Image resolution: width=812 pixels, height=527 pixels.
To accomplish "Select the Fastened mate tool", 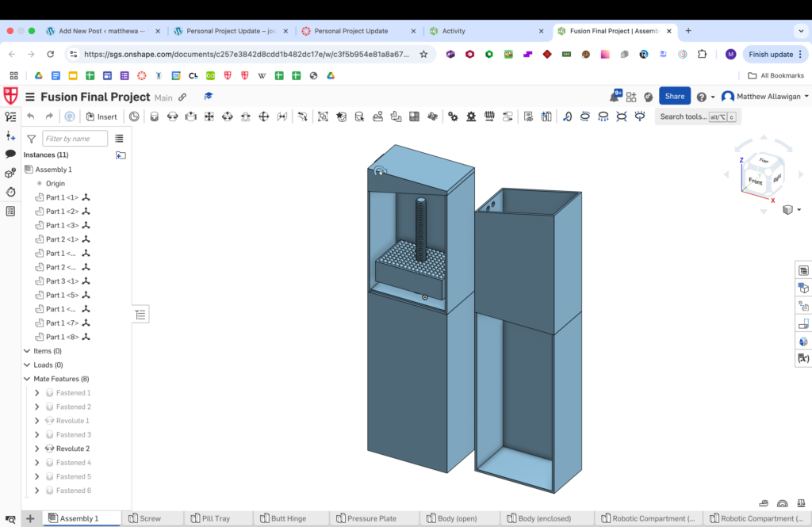I will [x=154, y=116].
